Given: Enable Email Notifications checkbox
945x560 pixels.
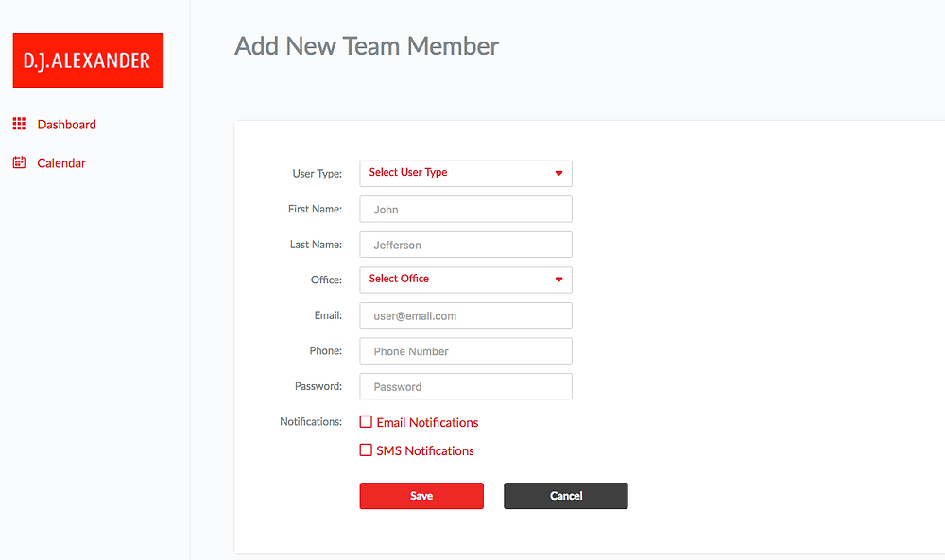Looking at the screenshot, I should [366, 421].
